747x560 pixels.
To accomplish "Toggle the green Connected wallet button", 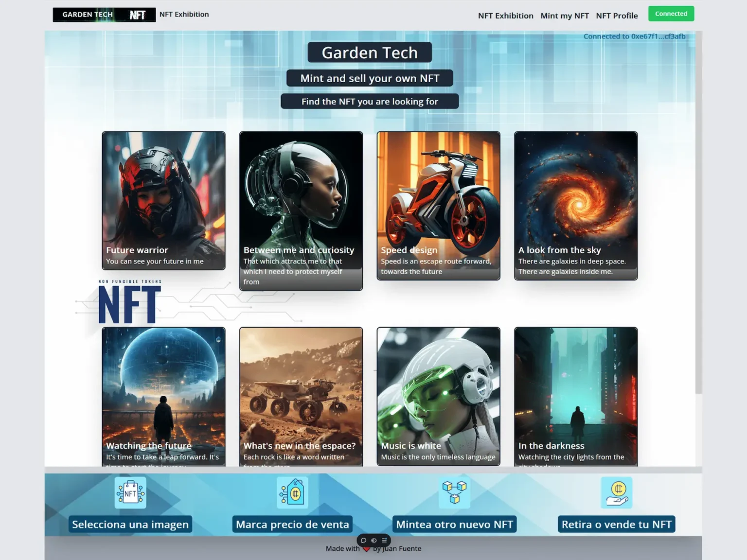I will (x=671, y=14).
